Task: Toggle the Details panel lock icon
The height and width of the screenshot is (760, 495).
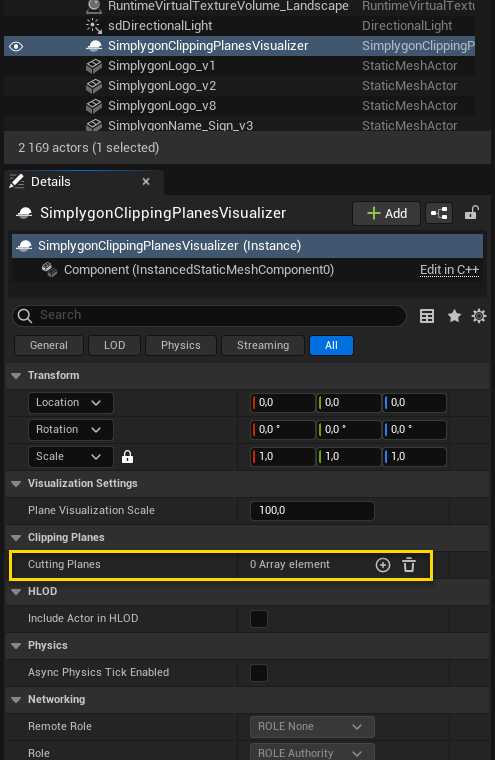Action: pos(471,213)
